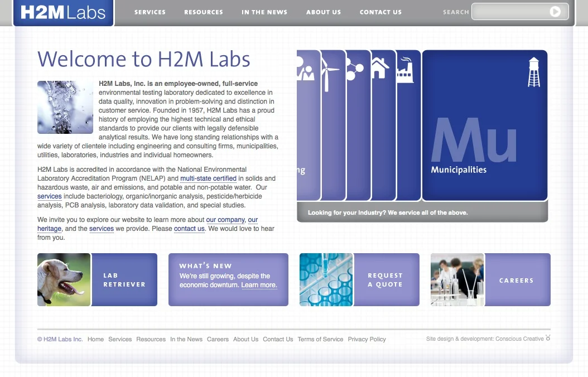Click the H2M Labs logo
This screenshot has width=588, height=377.
pos(64,12)
